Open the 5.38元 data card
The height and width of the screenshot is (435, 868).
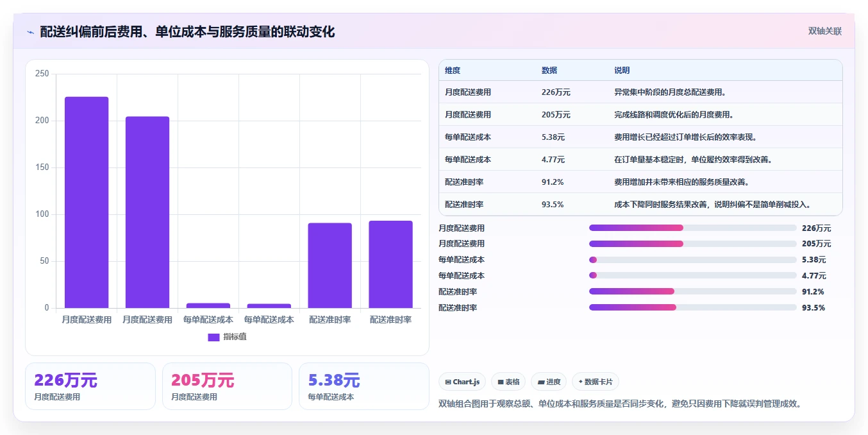[x=364, y=386]
